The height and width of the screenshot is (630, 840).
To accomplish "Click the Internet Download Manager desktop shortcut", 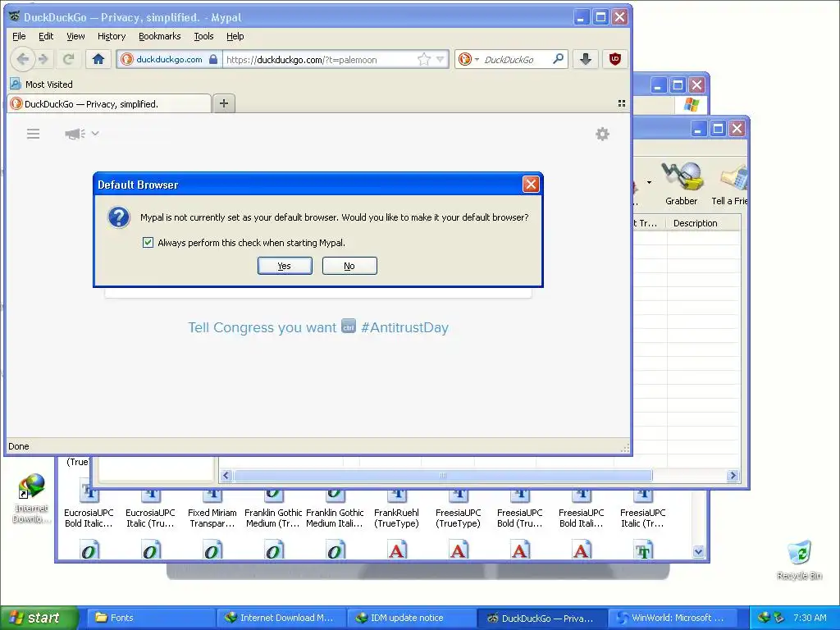I will (x=32, y=498).
